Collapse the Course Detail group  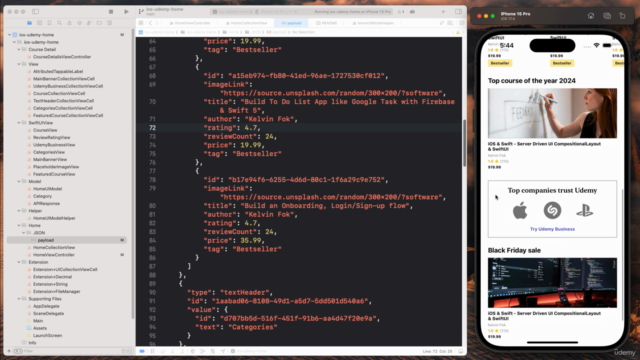click(19, 49)
